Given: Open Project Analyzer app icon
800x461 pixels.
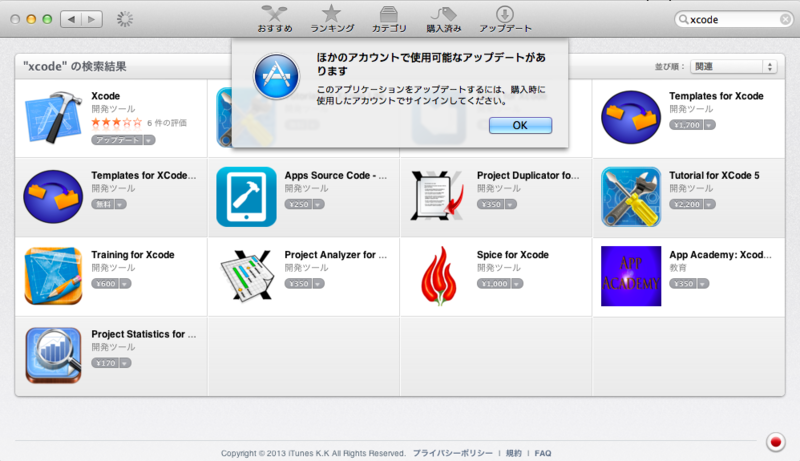Looking at the screenshot, I should (246, 275).
